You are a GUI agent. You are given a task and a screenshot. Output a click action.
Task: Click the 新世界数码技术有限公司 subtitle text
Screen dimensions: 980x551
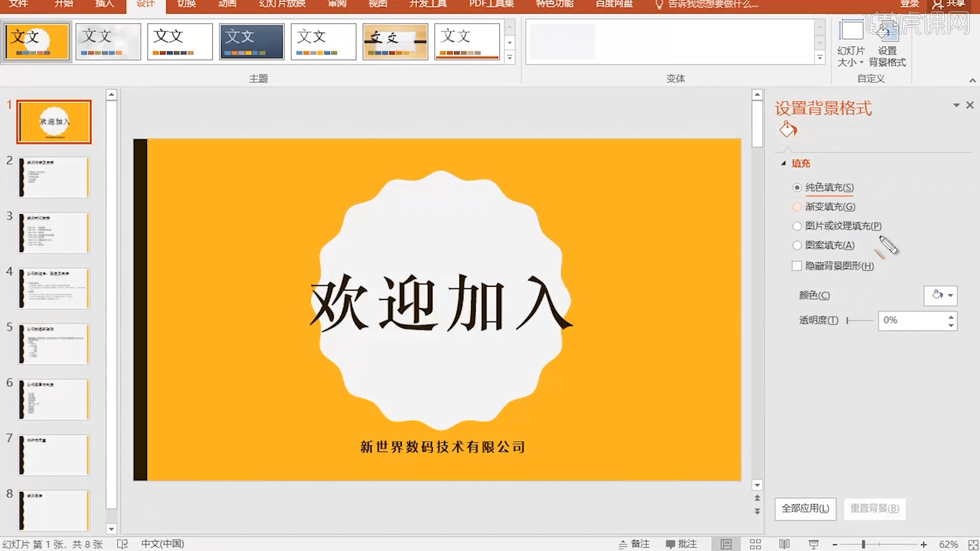click(443, 447)
